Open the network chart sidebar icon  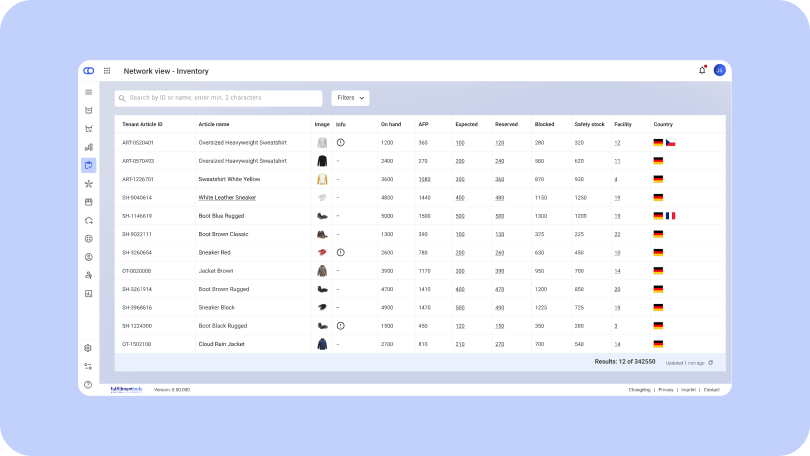pos(88,147)
